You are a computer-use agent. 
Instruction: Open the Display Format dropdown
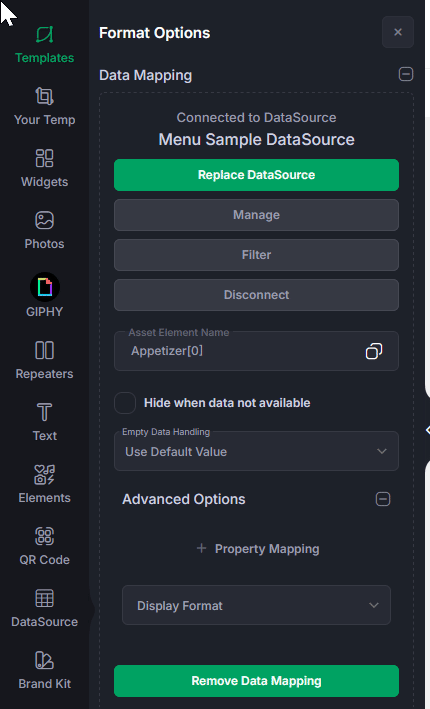point(256,605)
